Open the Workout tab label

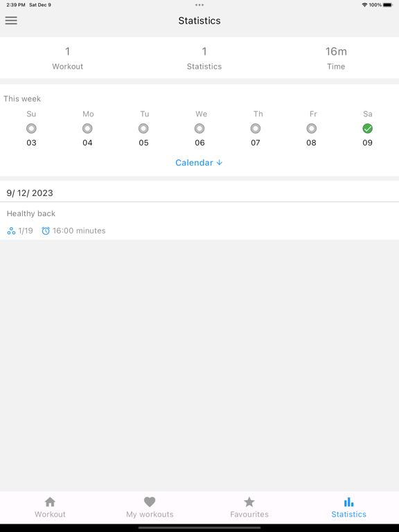point(50,515)
